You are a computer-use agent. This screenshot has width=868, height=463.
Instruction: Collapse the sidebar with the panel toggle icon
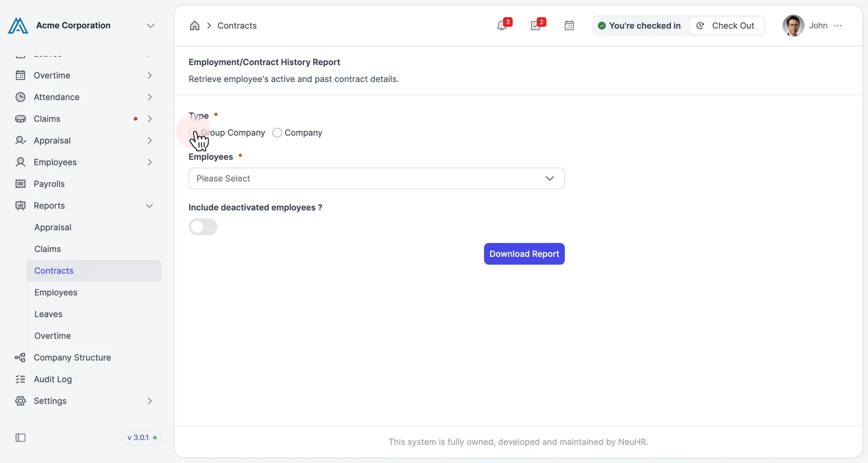coord(20,438)
